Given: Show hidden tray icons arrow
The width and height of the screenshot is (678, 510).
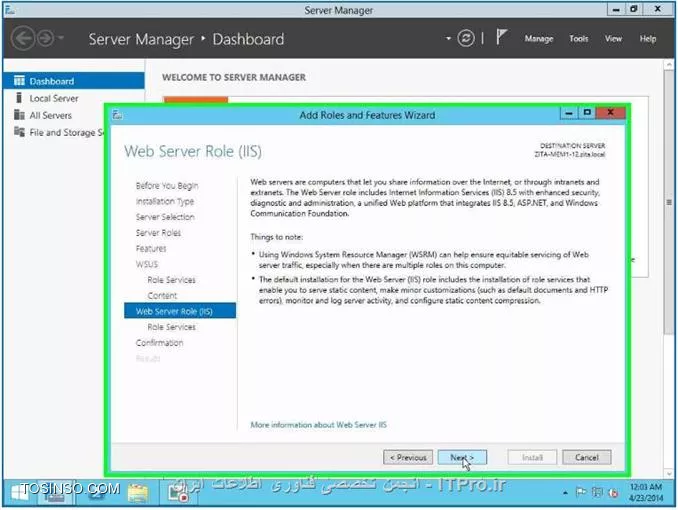Looking at the screenshot, I should click(x=565, y=493).
